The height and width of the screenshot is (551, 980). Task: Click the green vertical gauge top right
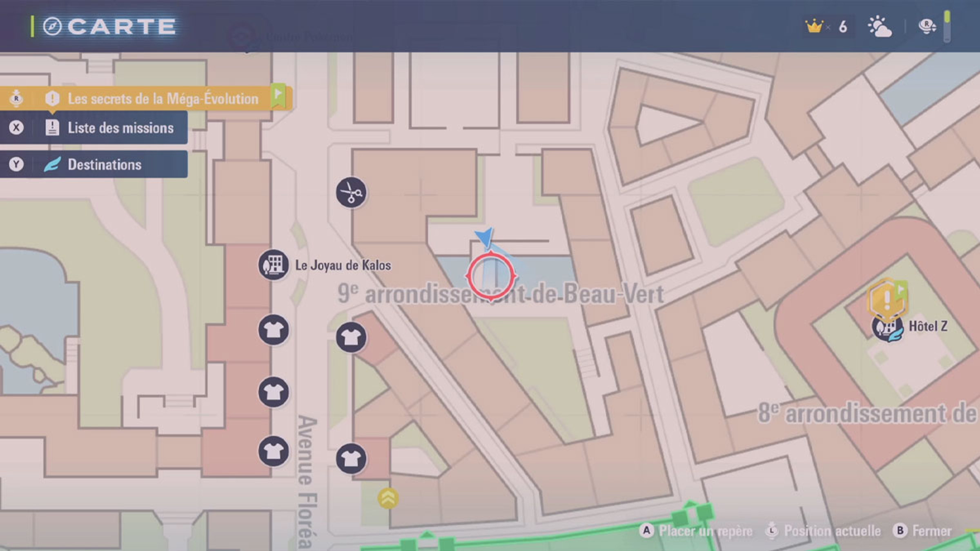[x=947, y=27]
